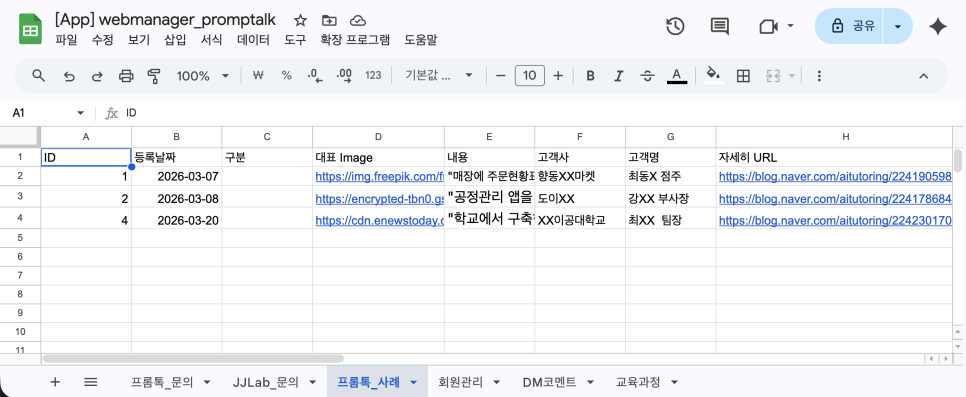Move document to a folder icon
966x397 pixels.
click(329, 20)
